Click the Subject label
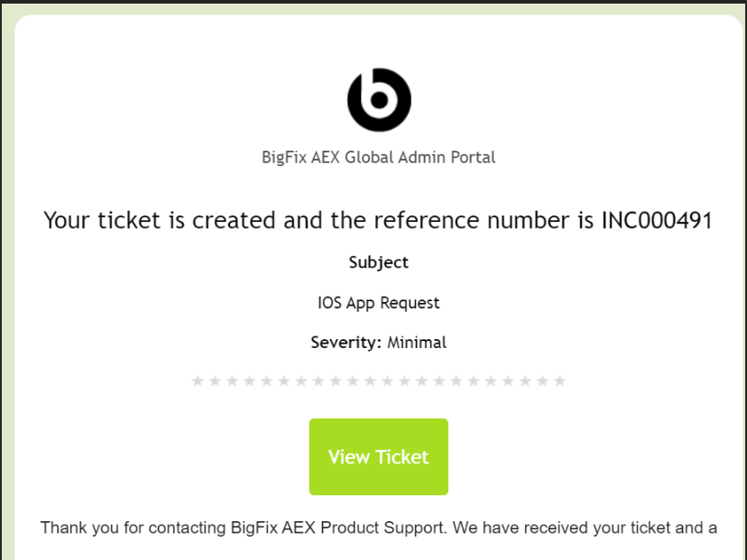This screenshot has height=560, width=747. click(378, 262)
